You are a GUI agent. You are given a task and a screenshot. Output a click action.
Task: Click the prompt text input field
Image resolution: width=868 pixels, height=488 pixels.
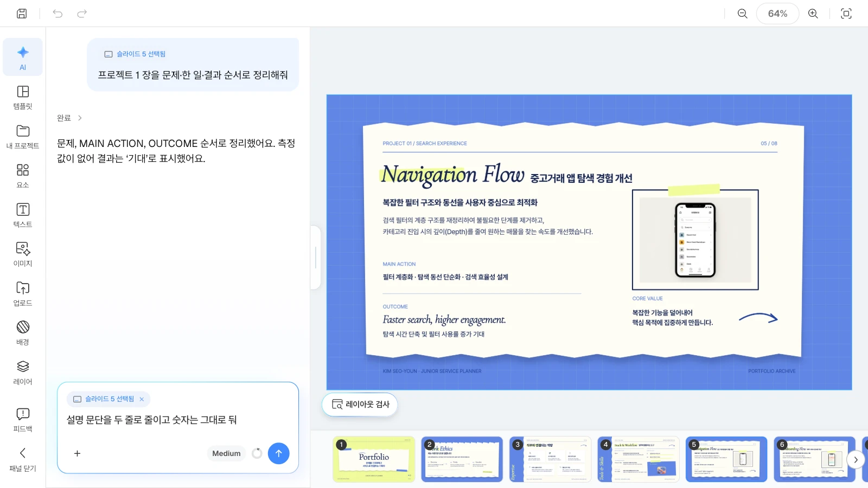pos(178,420)
